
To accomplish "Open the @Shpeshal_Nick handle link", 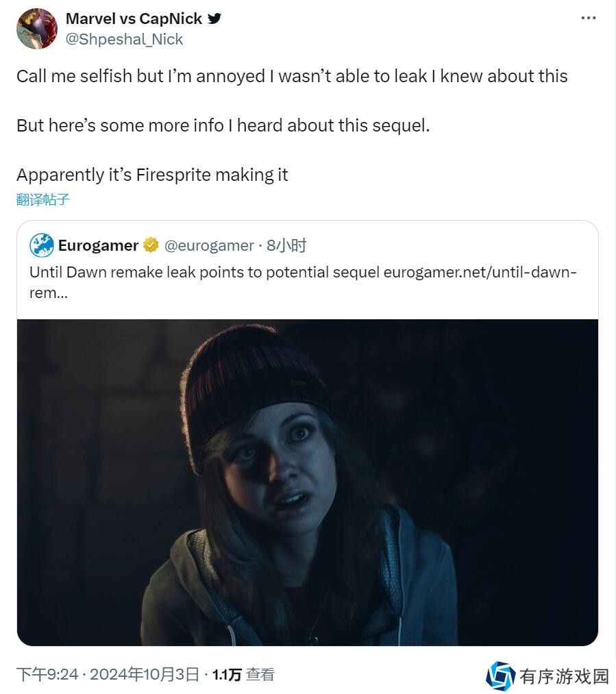I will click(x=124, y=39).
